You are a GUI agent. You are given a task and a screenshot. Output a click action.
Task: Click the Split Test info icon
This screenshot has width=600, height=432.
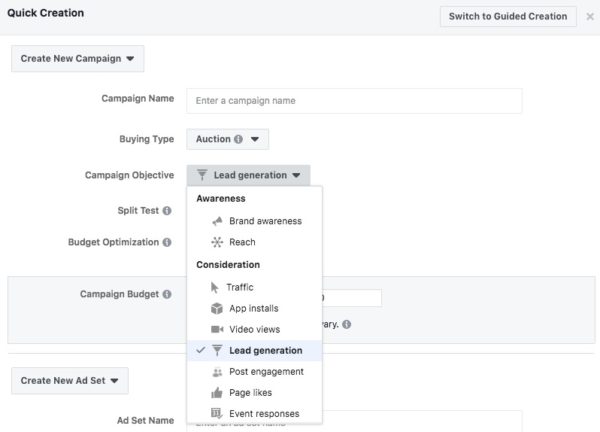pyautogui.click(x=167, y=211)
